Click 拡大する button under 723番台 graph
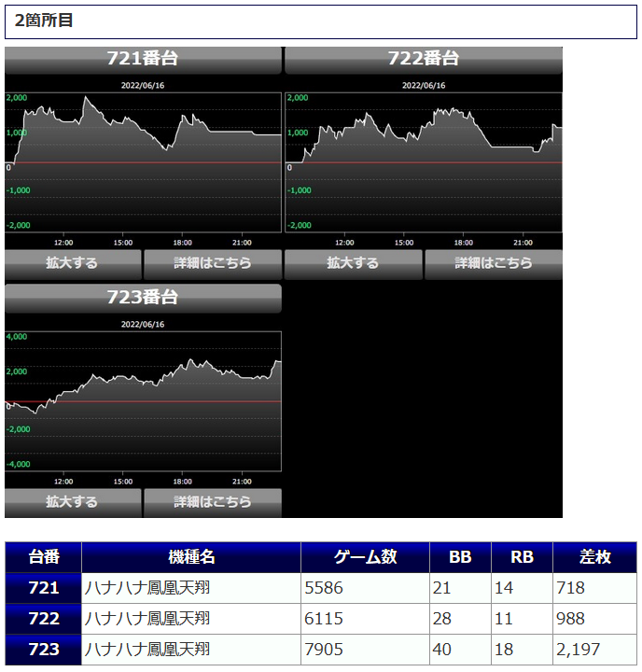Screen dimensions: 642x672 click(x=73, y=502)
